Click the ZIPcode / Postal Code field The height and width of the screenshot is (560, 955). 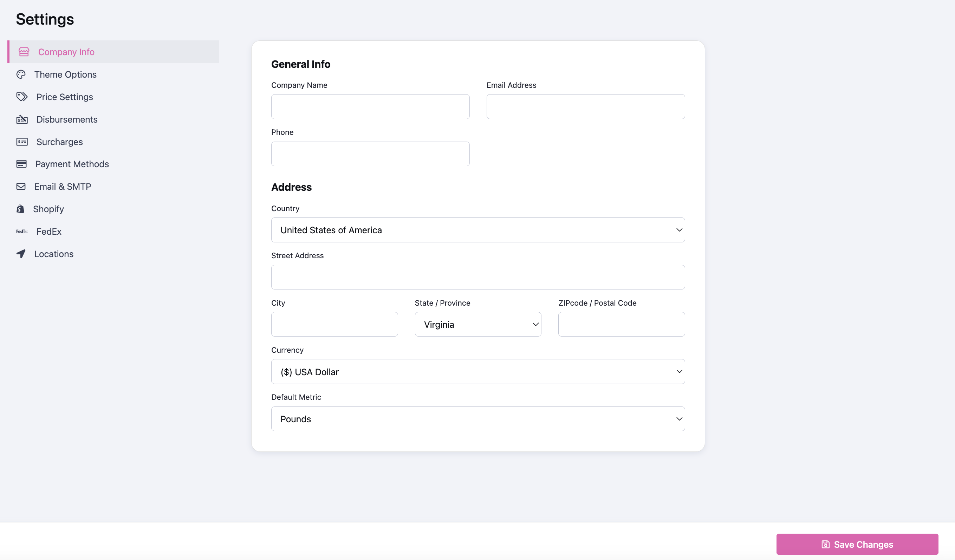[622, 324]
